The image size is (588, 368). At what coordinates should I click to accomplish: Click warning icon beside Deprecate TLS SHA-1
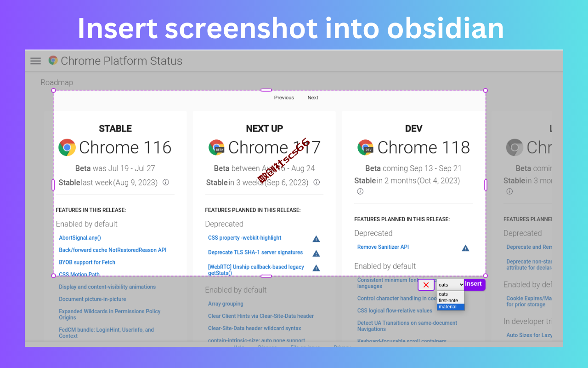pos(316,253)
